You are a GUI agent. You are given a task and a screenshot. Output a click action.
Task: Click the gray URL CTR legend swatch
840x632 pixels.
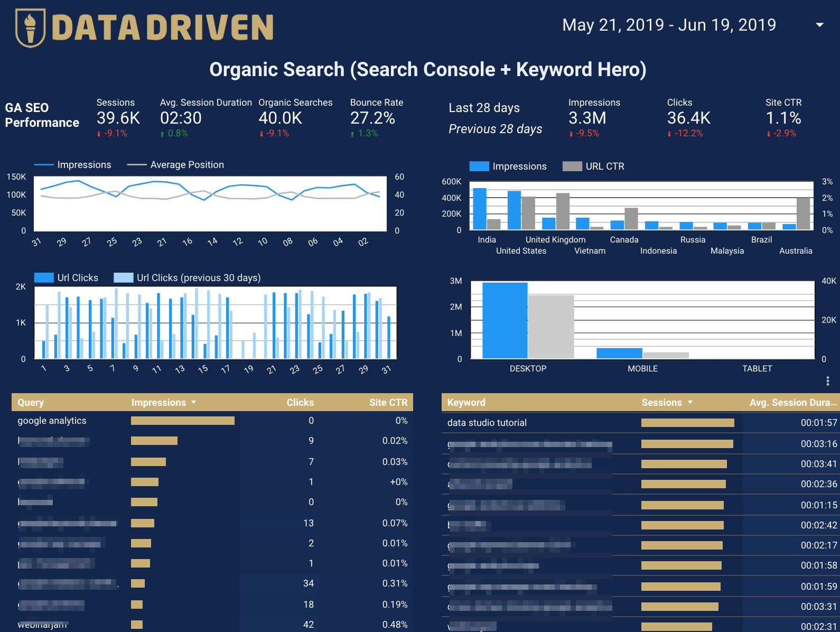[572, 166]
